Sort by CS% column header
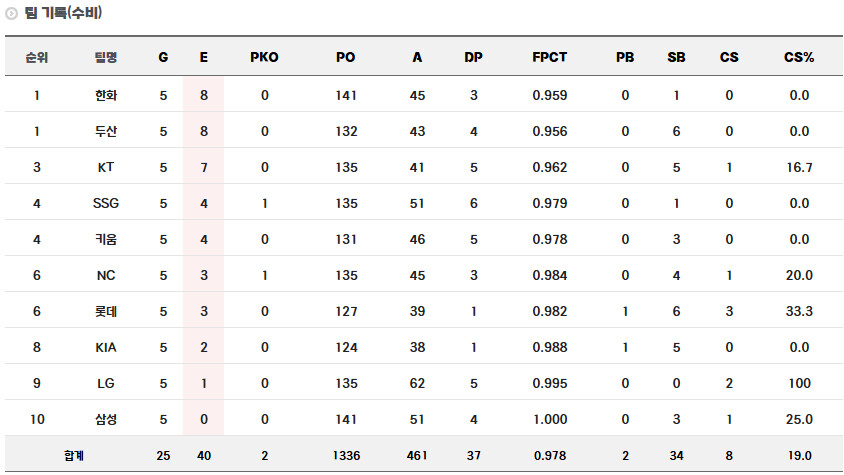The image size is (844, 475). tap(798, 57)
